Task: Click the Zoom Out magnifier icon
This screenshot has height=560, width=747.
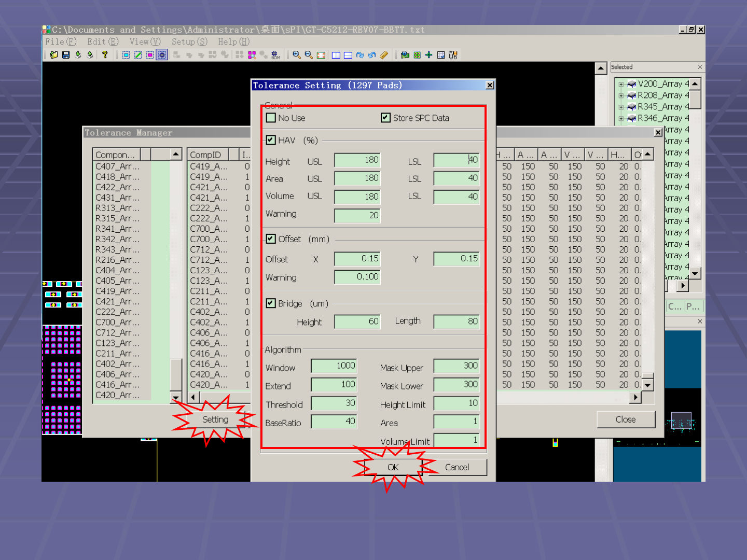Action: pos(309,55)
